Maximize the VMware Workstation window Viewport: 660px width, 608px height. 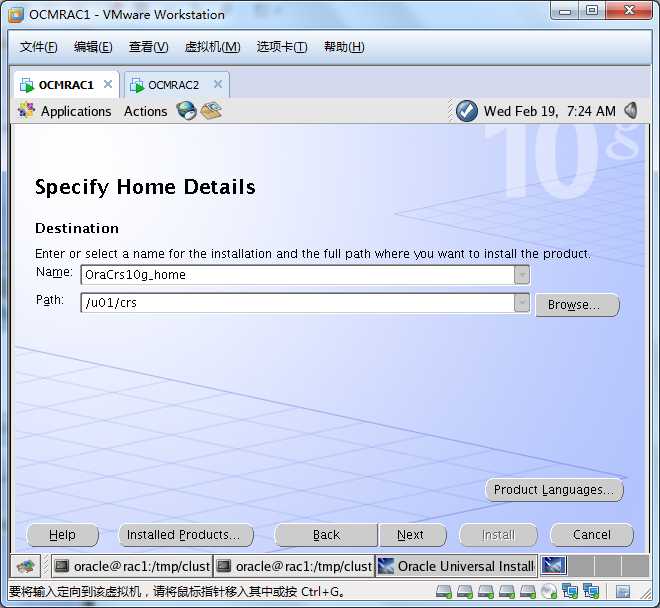(x=592, y=11)
